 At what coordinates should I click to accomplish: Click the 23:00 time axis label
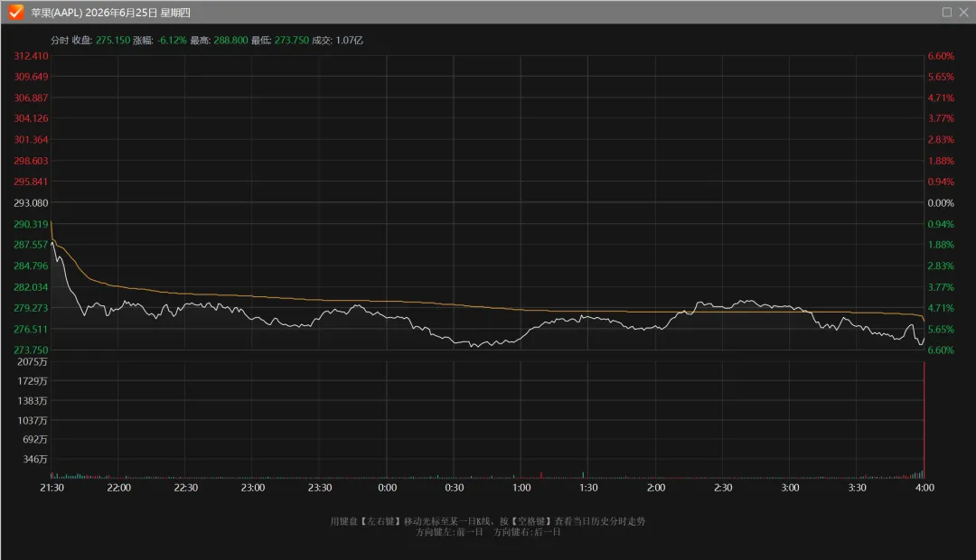tap(253, 488)
